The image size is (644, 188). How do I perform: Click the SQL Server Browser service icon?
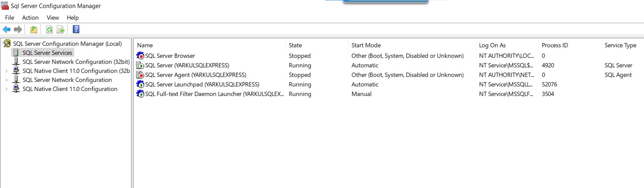tap(140, 55)
